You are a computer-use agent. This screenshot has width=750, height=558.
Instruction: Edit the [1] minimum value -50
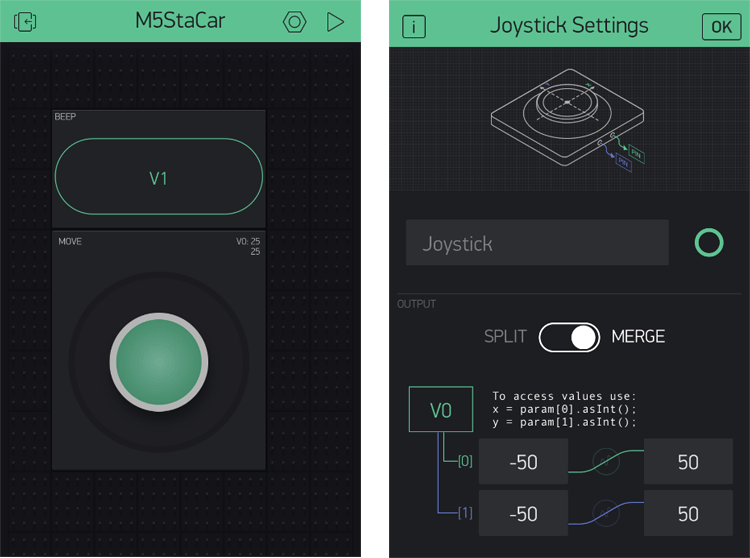click(x=523, y=513)
